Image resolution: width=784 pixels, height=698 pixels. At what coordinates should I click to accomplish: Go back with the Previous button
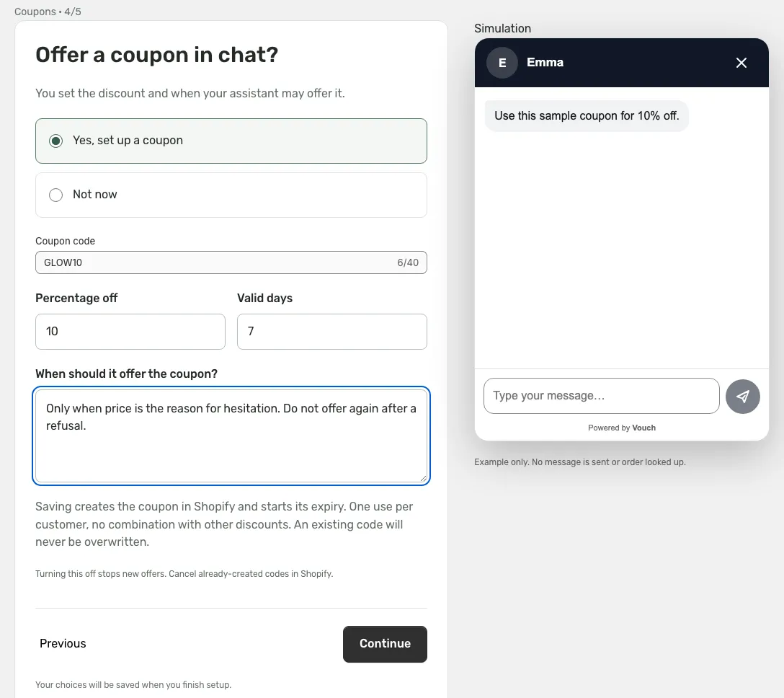(x=63, y=643)
